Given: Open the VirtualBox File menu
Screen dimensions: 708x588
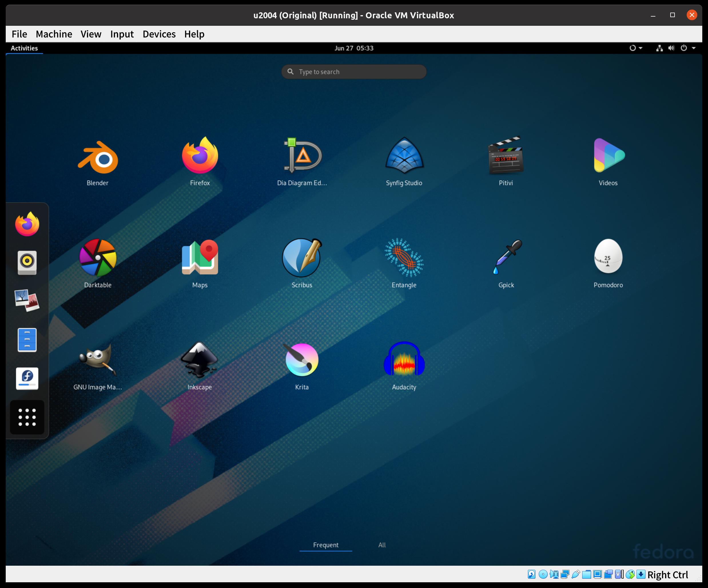Looking at the screenshot, I should [19, 34].
